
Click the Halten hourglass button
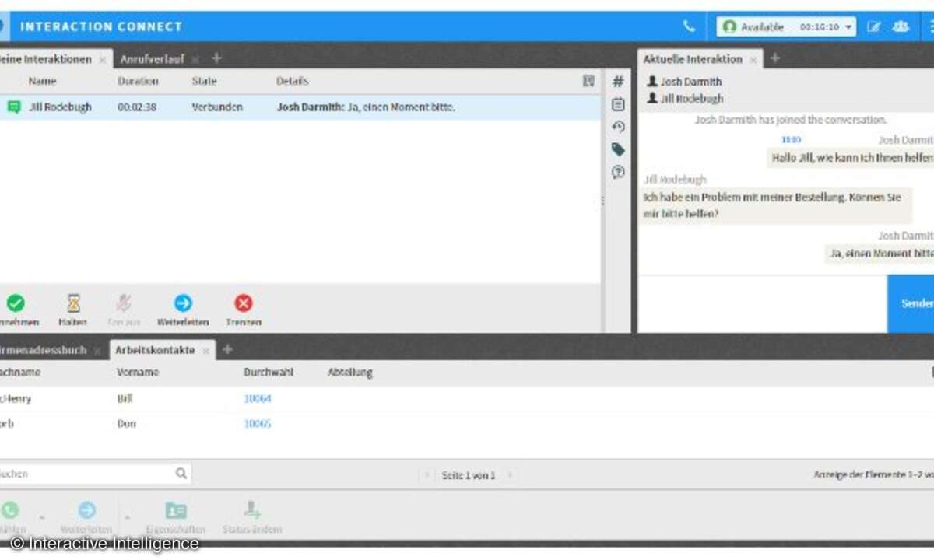tap(73, 310)
